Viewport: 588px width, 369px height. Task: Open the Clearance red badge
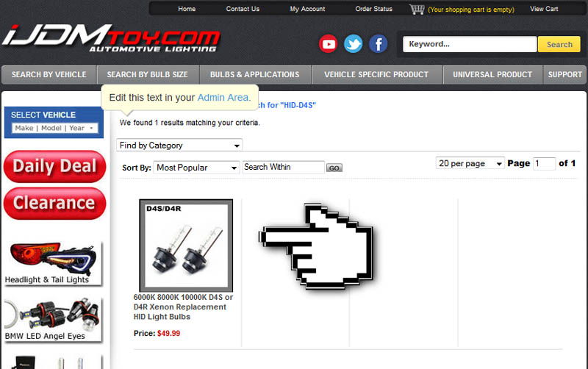[54, 204]
